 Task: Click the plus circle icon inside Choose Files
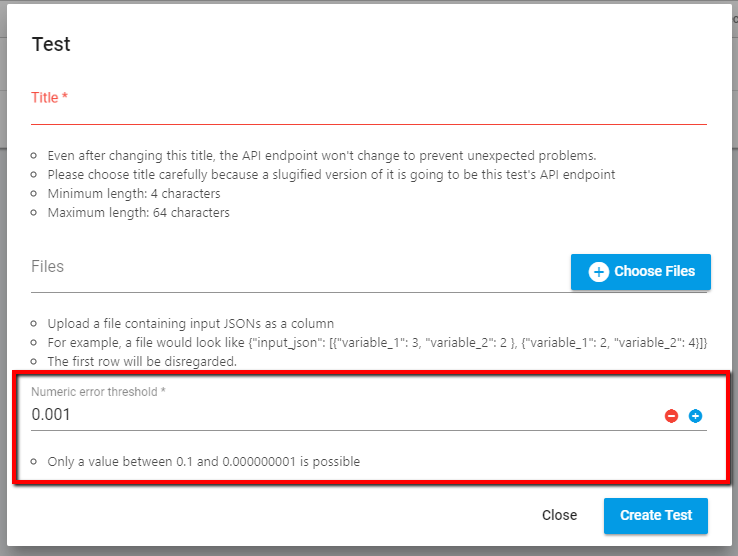tap(599, 272)
